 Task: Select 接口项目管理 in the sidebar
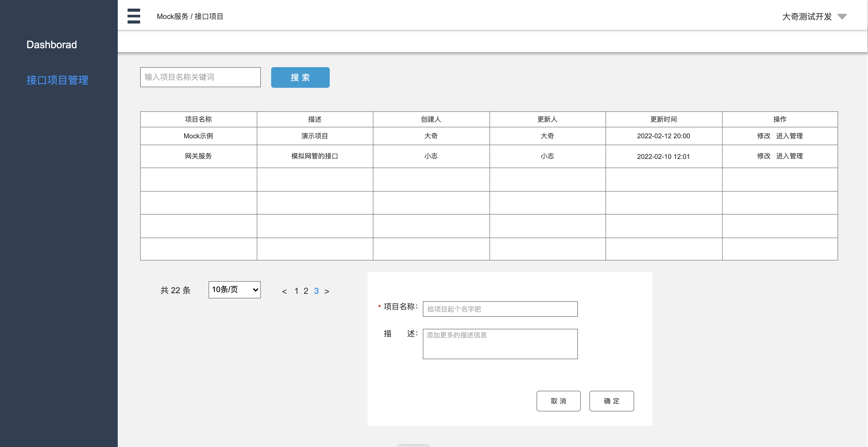(57, 80)
